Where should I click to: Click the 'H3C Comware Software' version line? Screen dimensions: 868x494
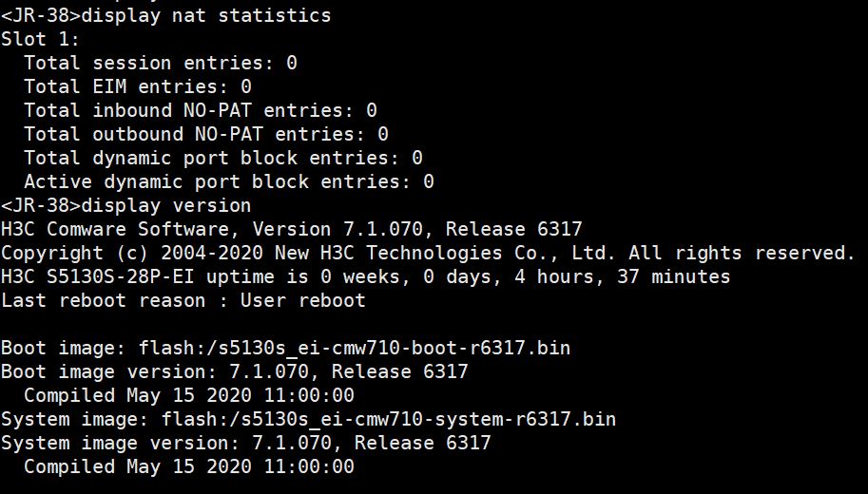[x=291, y=229]
